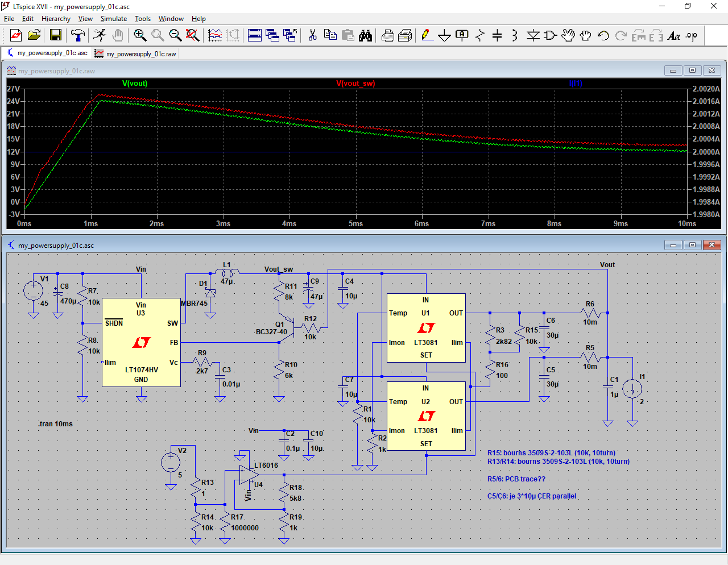The image size is (728, 565).
Task: Open print setup with the printer icon
Action: pyautogui.click(x=387, y=35)
